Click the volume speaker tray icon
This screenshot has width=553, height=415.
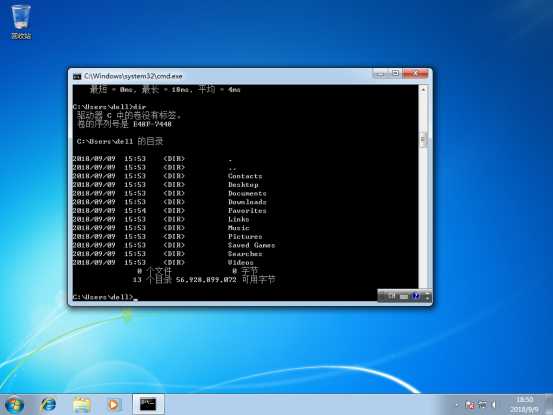(494, 405)
